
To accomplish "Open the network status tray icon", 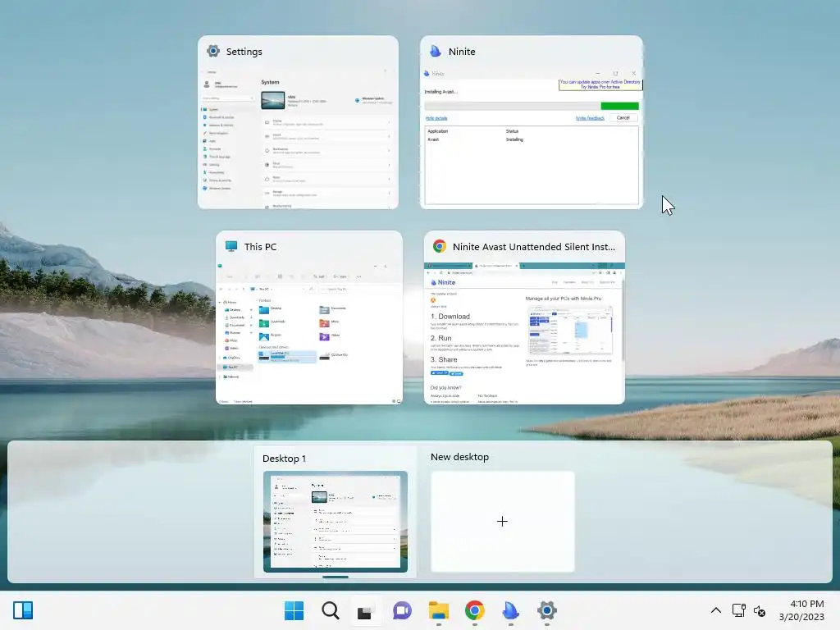I will point(739,610).
